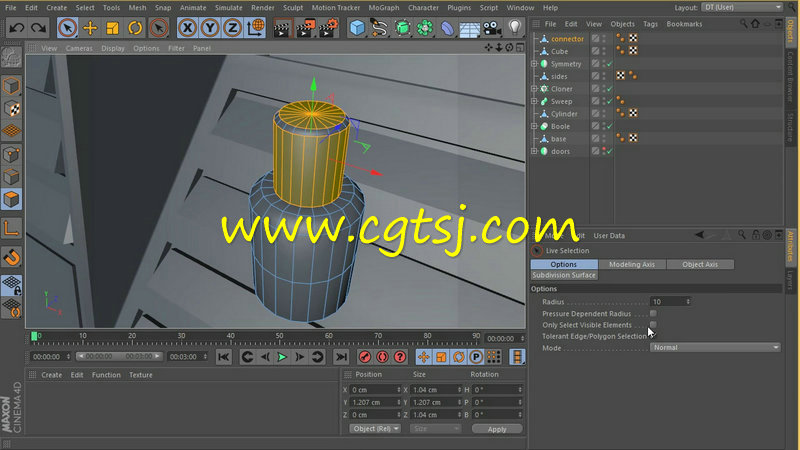Click the timeline at frame 50
The height and width of the screenshot is (450, 800).
point(279,337)
